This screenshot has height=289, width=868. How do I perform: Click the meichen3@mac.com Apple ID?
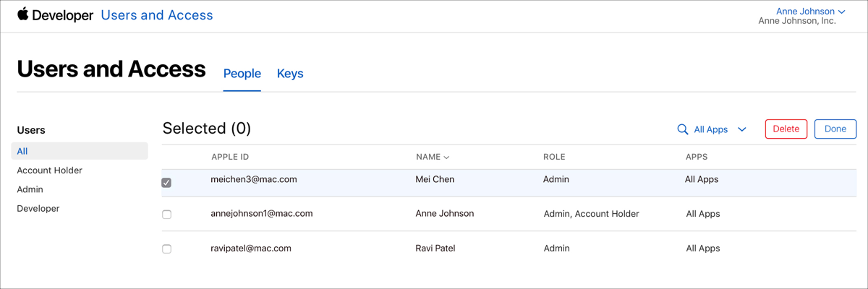253,179
